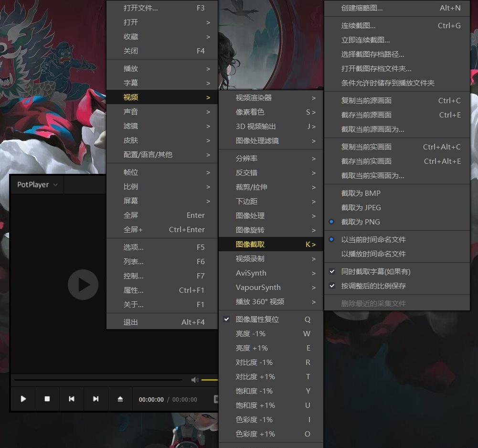Click the Stop playback button
This screenshot has width=478, height=448.
(x=47, y=399)
